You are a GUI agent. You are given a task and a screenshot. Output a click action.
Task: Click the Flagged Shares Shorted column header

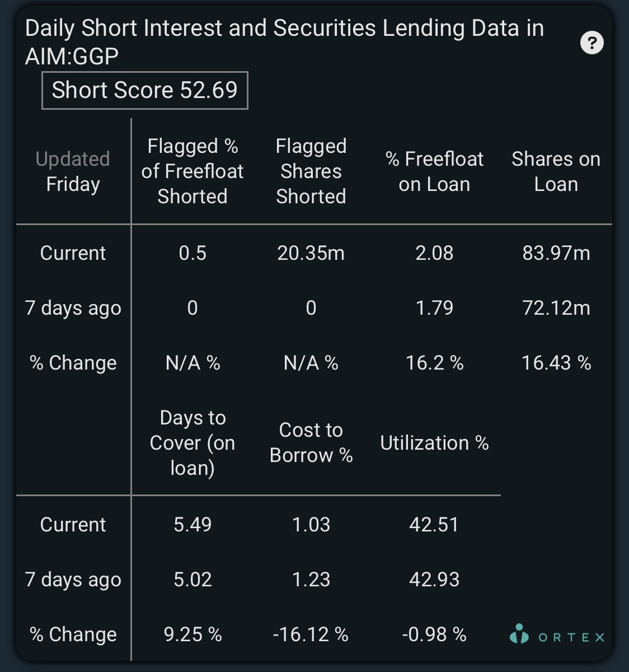coord(311,171)
